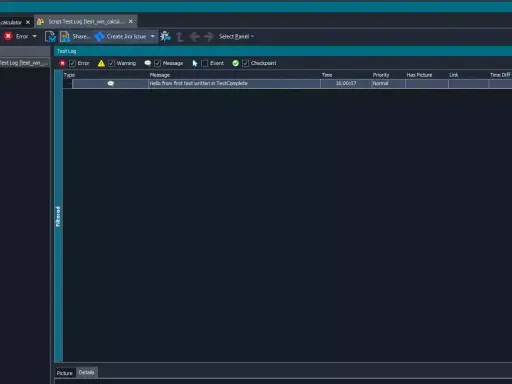The image size is (512, 384).
Task: Click the Message speech bubble filter icon
Action: click(148, 63)
